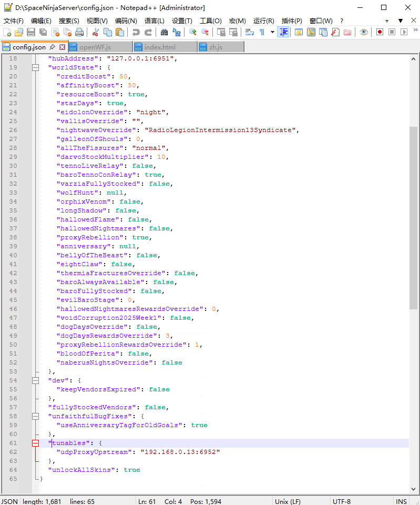Click the Zoom in magnifier icon
420x505 pixels.
click(193, 32)
